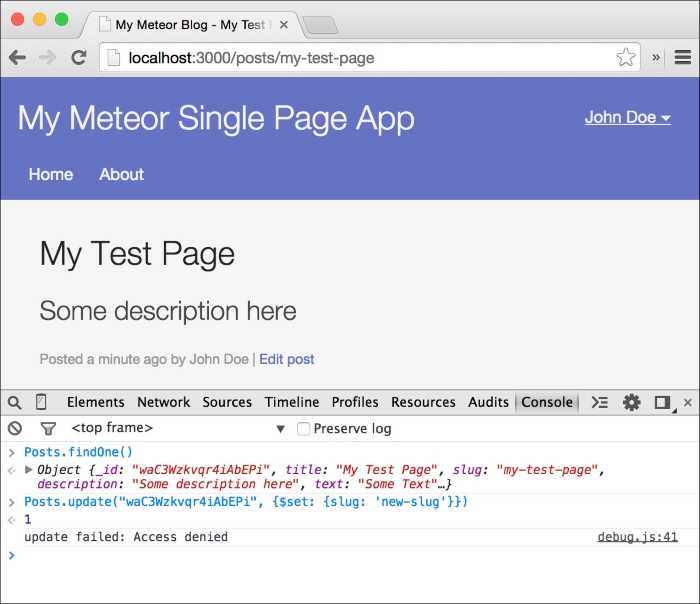Image resolution: width=700 pixels, height=604 pixels.
Task: Switch to the Profiles panel tab
Action: coord(355,402)
